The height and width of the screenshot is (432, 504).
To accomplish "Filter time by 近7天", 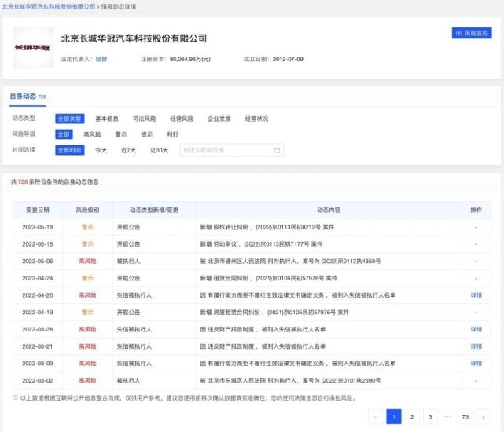I will coord(128,150).
